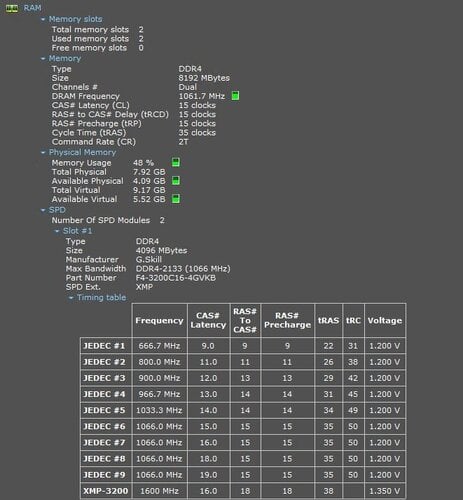The image size is (463, 500).
Task: Collapse the Physical Memory section
Action: (43, 153)
